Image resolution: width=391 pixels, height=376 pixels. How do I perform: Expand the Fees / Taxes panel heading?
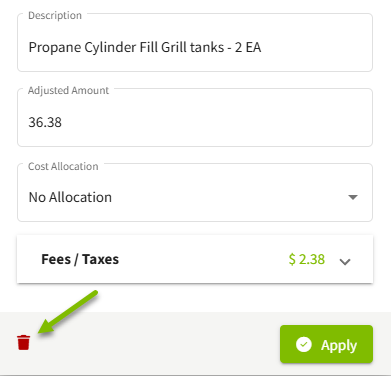[80, 259]
